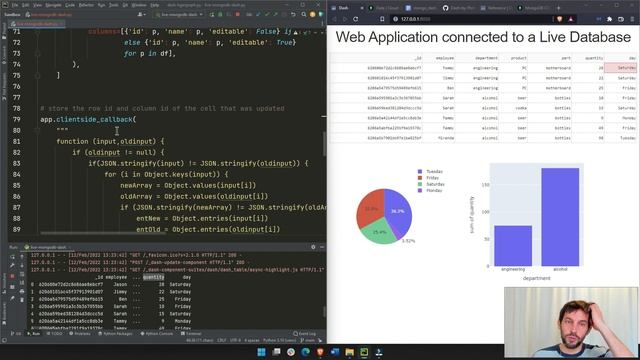Viewport: 640px width, 360px height.
Task: Open the run configuration dropdown
Action: [x=179, y=14]
